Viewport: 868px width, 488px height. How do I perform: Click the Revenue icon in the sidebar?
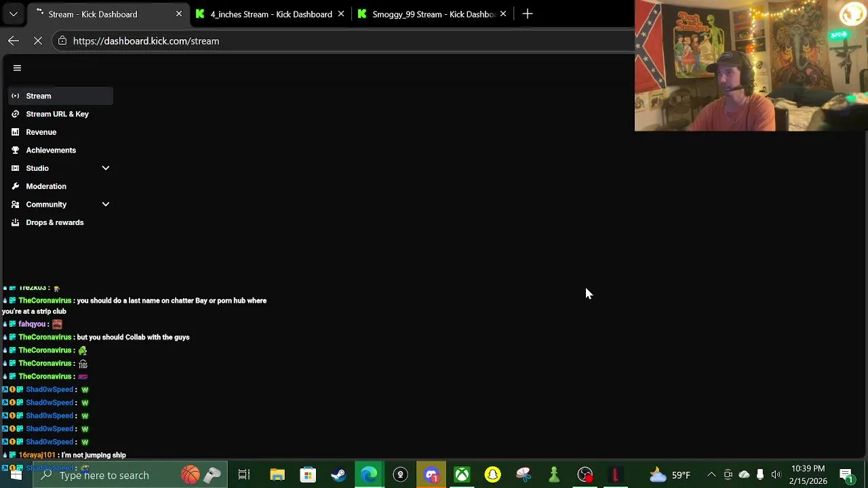[x=15, y=132]
